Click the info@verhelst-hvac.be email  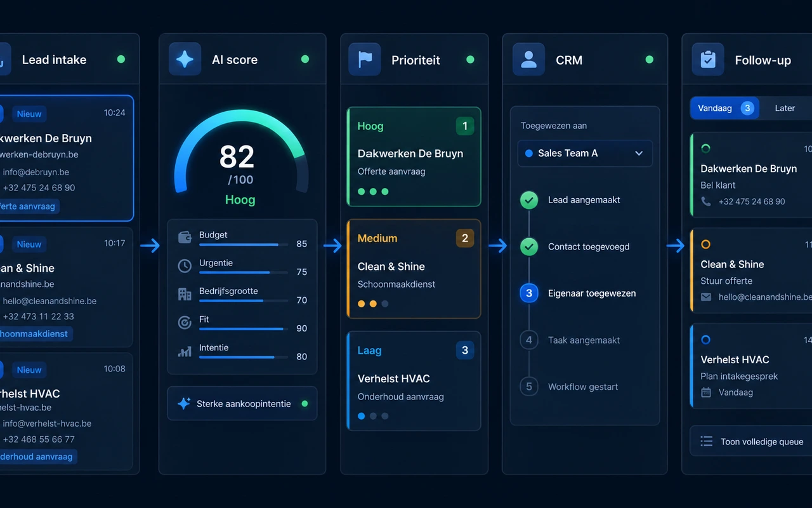tap(47, 423)
